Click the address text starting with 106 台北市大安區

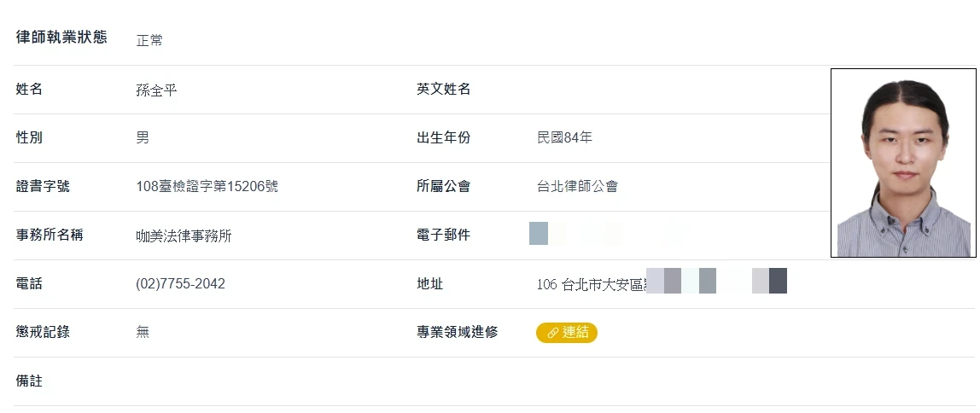tap(591, 284)
